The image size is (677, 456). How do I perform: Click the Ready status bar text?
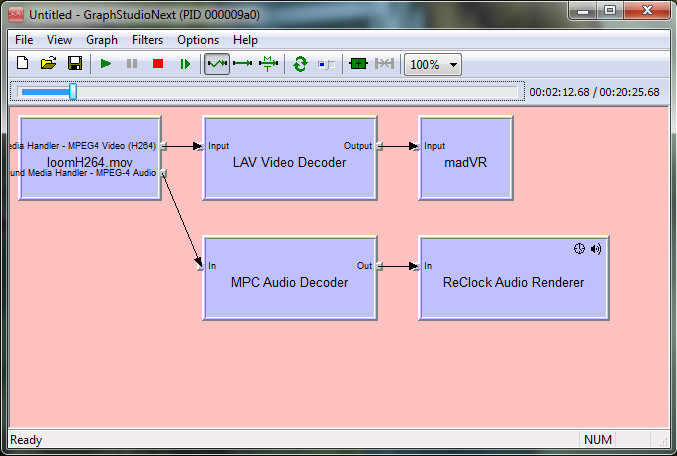click(26, 440)
